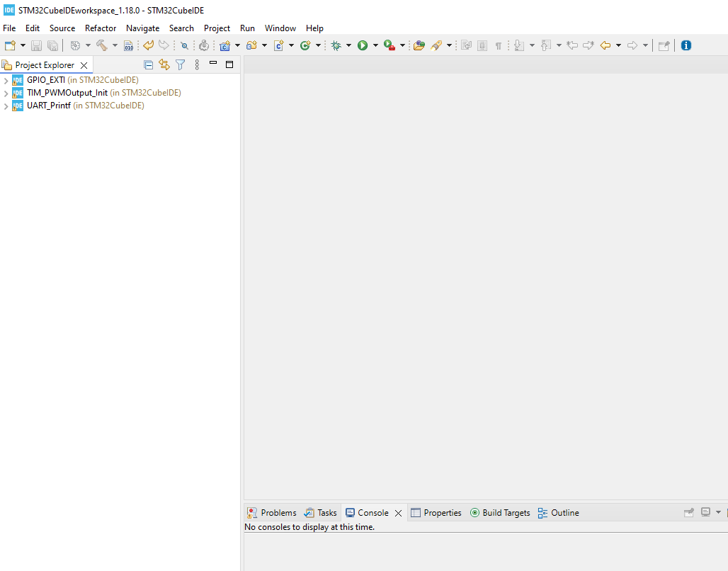Switch to the Problems tab
The image size is (728, 571).
272,512
